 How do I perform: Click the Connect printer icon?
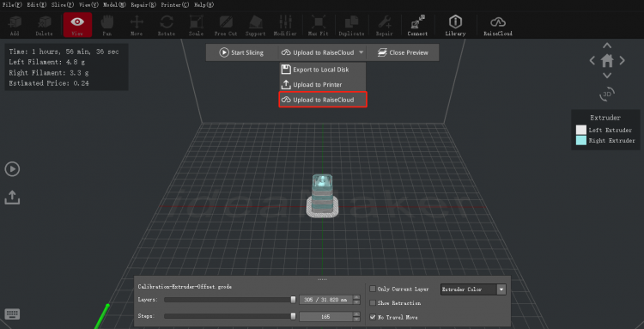417,26
